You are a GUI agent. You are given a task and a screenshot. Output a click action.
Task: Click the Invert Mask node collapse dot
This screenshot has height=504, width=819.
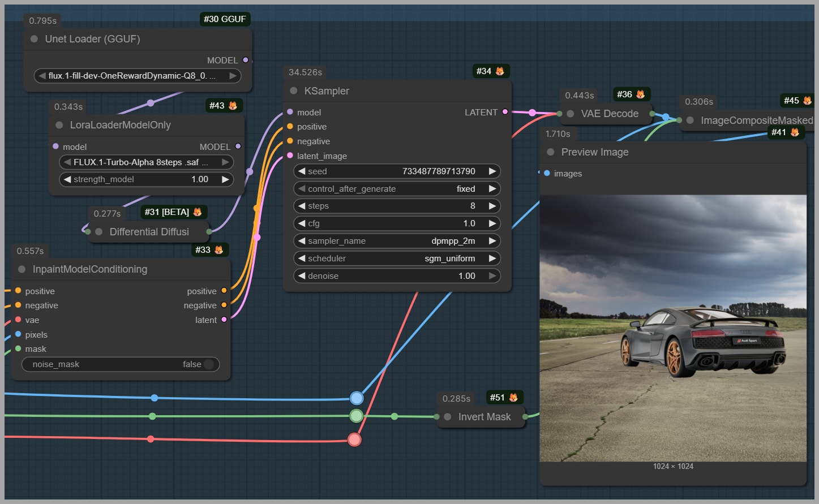point(447,417)
